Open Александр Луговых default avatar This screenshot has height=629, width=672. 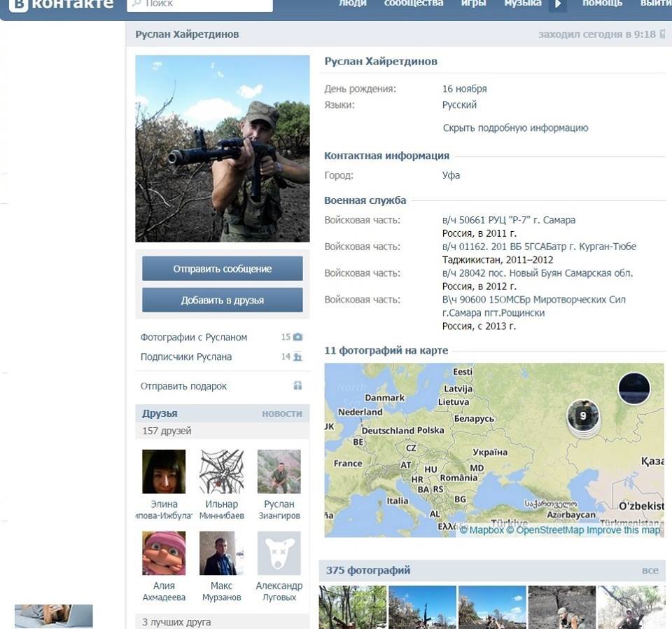point(279,553)
